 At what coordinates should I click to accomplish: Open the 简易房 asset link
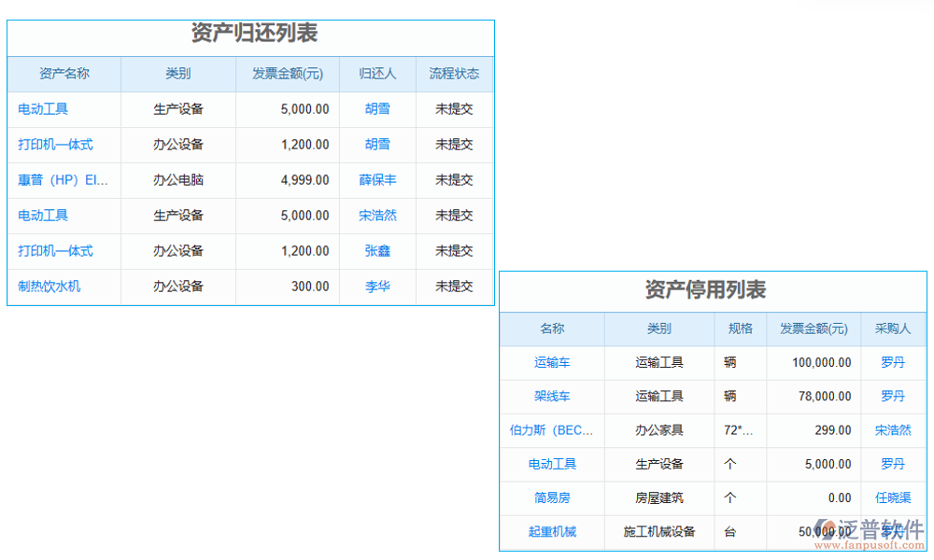(552, 498)
